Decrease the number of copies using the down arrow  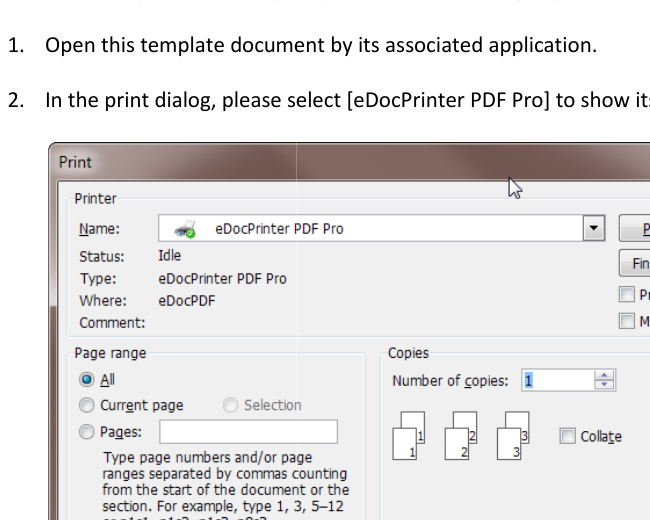[604, 385]
